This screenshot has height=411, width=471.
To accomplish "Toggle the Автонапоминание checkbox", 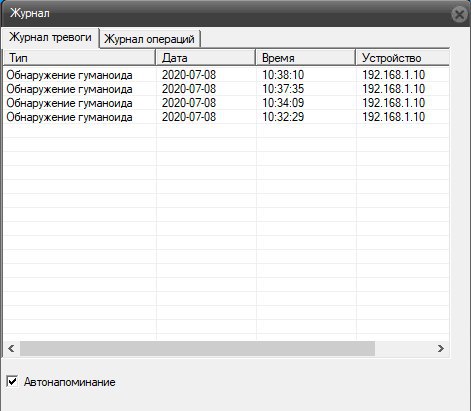I will tap(12, 381).
